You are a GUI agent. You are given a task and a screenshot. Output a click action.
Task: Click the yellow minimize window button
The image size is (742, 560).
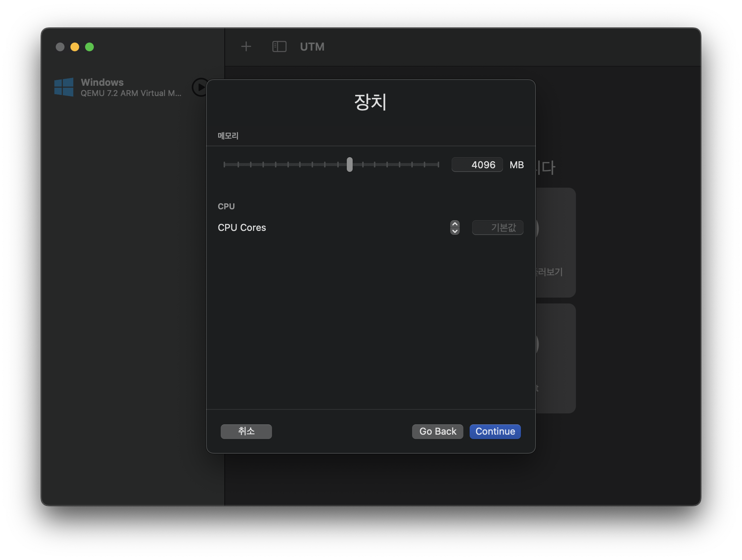click(75, 47)
